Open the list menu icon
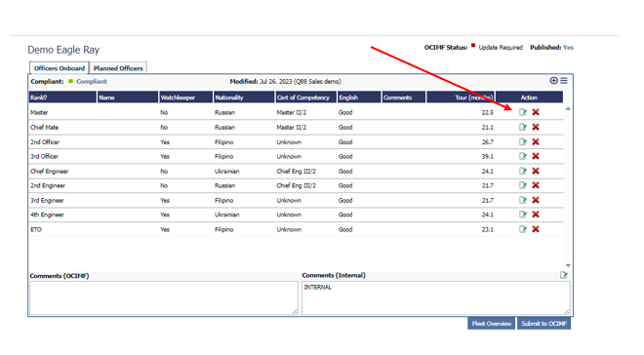The image size is (644, 355). pos(564,80)
